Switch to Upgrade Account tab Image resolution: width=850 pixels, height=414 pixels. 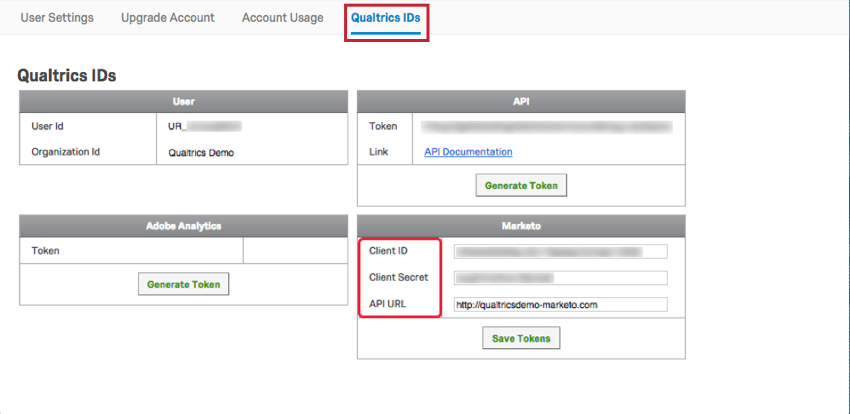pyautogui.click(x=168, y=17)
